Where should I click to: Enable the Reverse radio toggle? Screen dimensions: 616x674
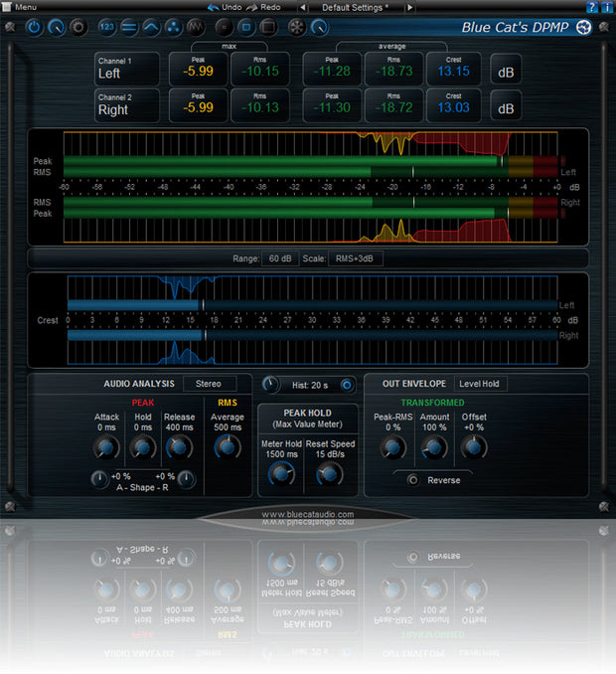pyautogui.click(x=412, y=480)
